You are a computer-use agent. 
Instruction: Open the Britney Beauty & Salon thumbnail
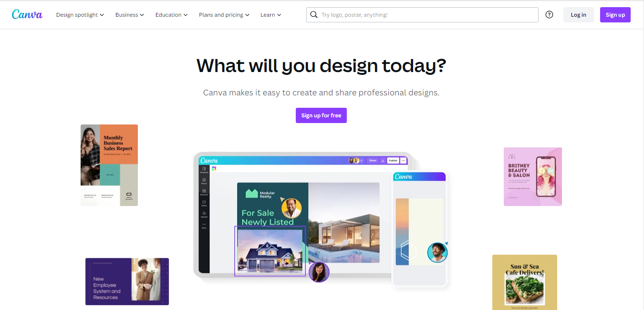coord(533,176)
